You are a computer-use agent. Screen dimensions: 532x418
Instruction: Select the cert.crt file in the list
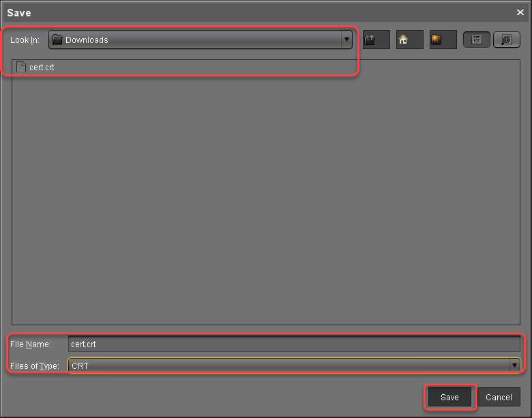pos(42,68)
